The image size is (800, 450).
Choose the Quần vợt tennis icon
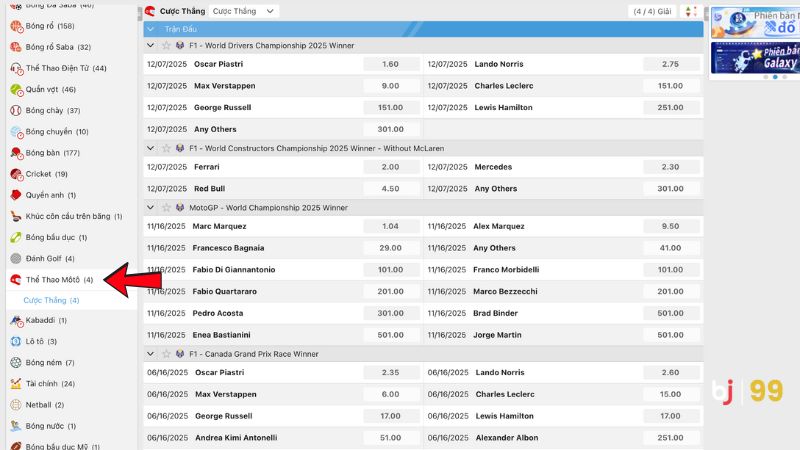16,89
